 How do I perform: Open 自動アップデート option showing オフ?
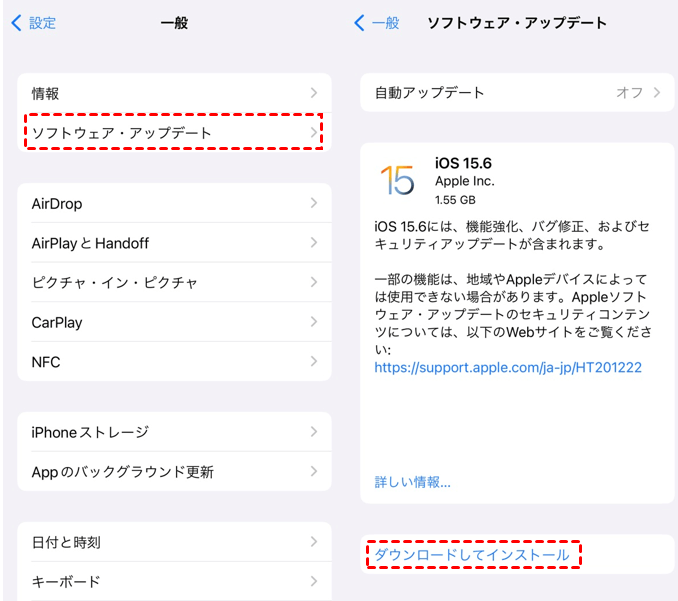(517, 93)
